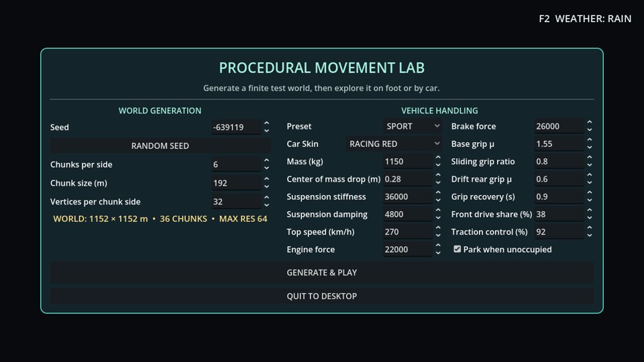Focus the Chunk size (m) field
This screenshot has height=362, width=644.
click(236, 183)
